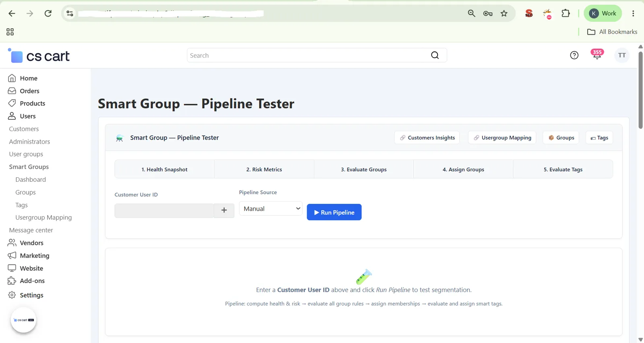Click the browser zoom magnifier icon
644x343 pixels.
point(471,13)
